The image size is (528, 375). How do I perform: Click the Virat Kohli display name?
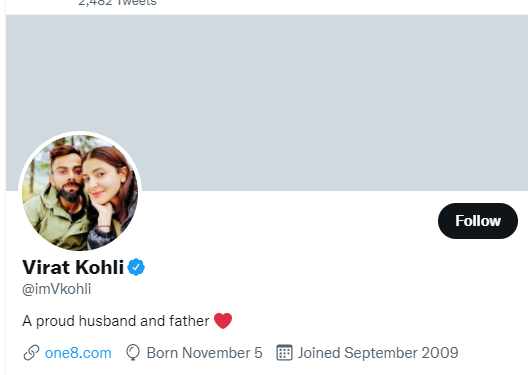pyautogui.click(x=73, y=267)
